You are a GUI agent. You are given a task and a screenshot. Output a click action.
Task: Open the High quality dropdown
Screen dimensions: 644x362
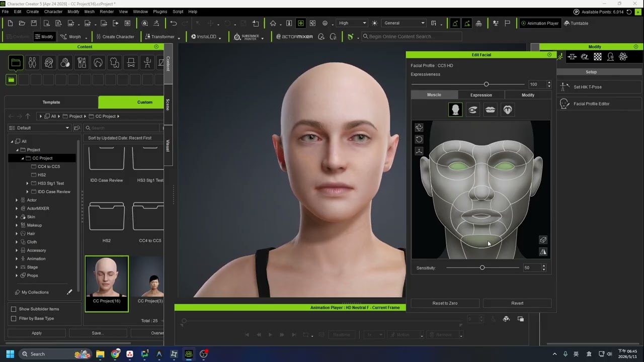[x=352, y=23]
